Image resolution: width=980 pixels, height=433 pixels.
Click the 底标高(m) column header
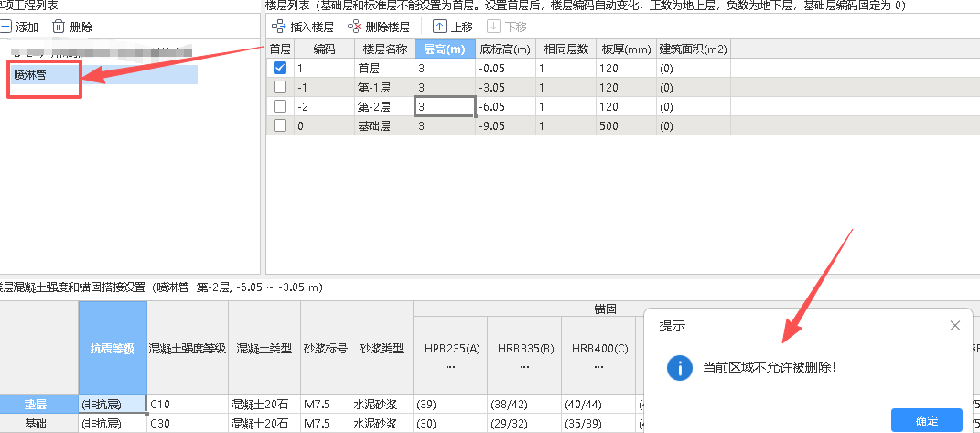pyautogui.click(x=505, y=49)
